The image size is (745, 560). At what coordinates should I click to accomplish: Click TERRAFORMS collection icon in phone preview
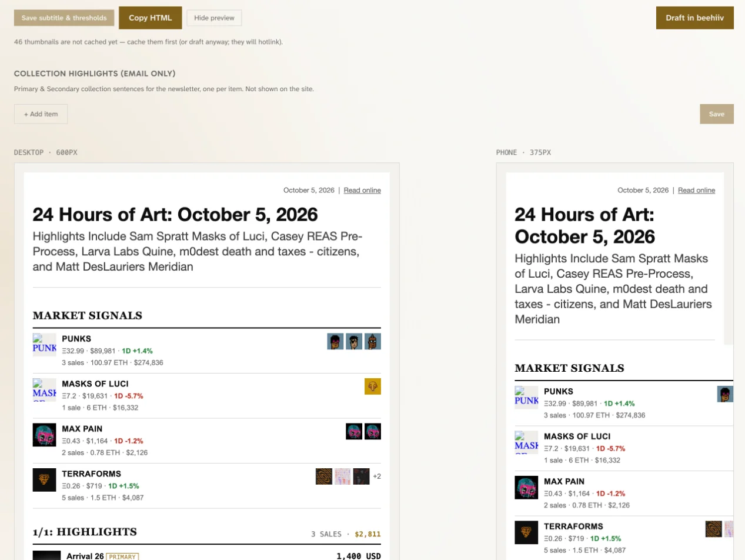526,532
